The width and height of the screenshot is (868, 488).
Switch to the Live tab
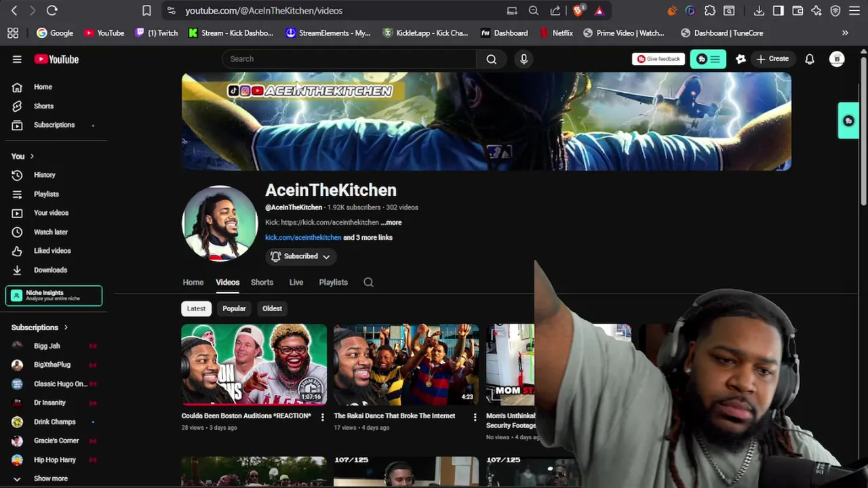(296, 282)
